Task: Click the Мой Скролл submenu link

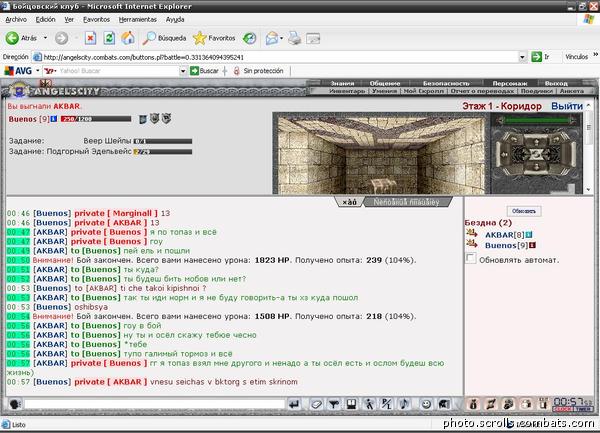Action: pos(424,91)
